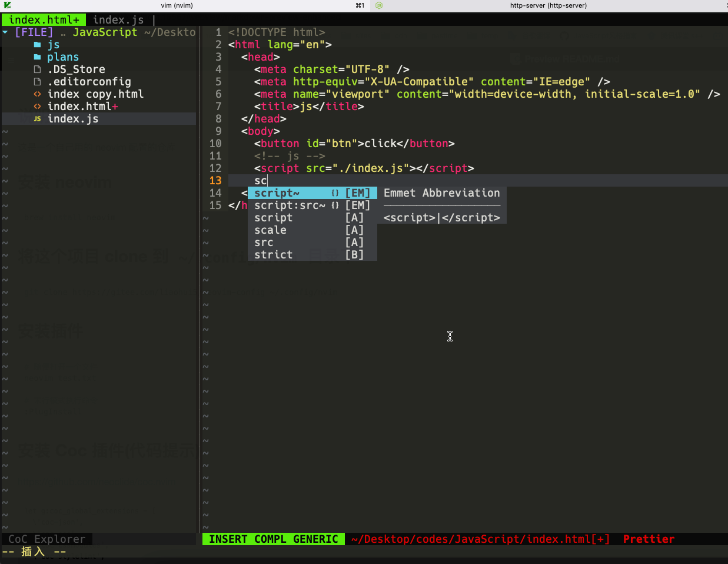Click Prettier in the status line
Viewport: 728px width, 564px height.
point(649,539)
